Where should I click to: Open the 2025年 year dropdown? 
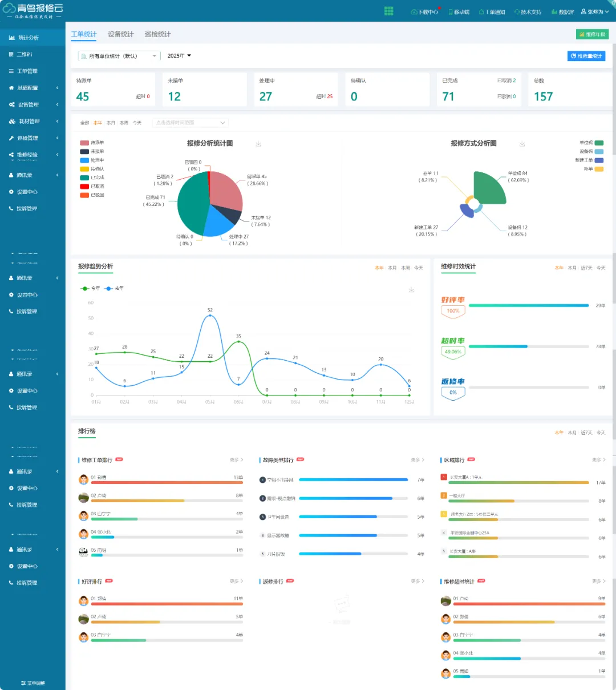[179, 56]
